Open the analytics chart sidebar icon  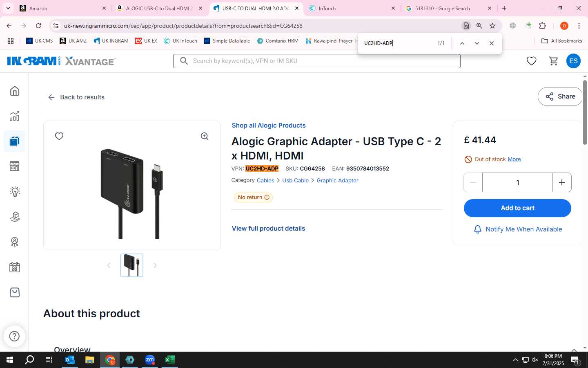15,116
